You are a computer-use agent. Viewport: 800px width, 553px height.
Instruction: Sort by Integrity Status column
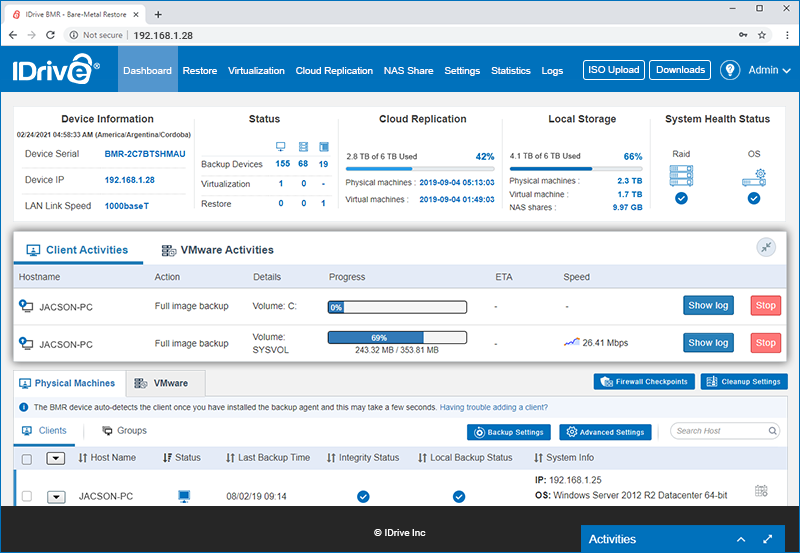pyautogui.click(x=363, y=458)
